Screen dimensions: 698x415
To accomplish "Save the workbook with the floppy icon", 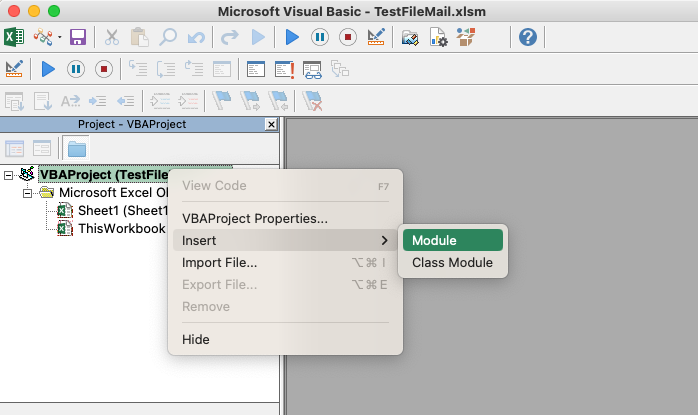I will click(78, 37).
